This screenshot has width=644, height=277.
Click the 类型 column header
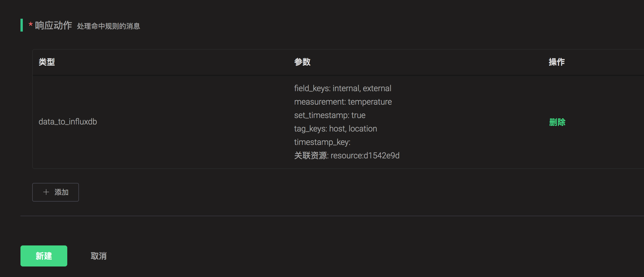[47, 62]
